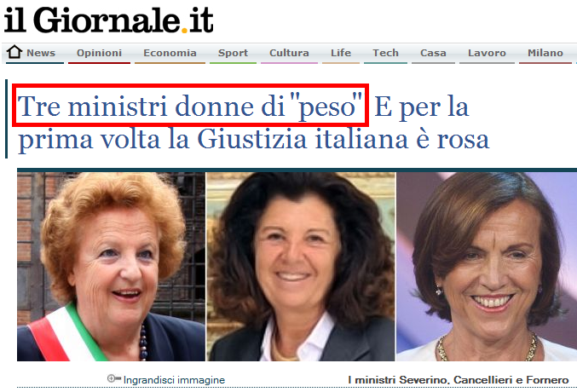This screenshot has height=392, width=577.
Task: Click the home icon beside News
Action: pyautogui.click(x=14, y=52)
